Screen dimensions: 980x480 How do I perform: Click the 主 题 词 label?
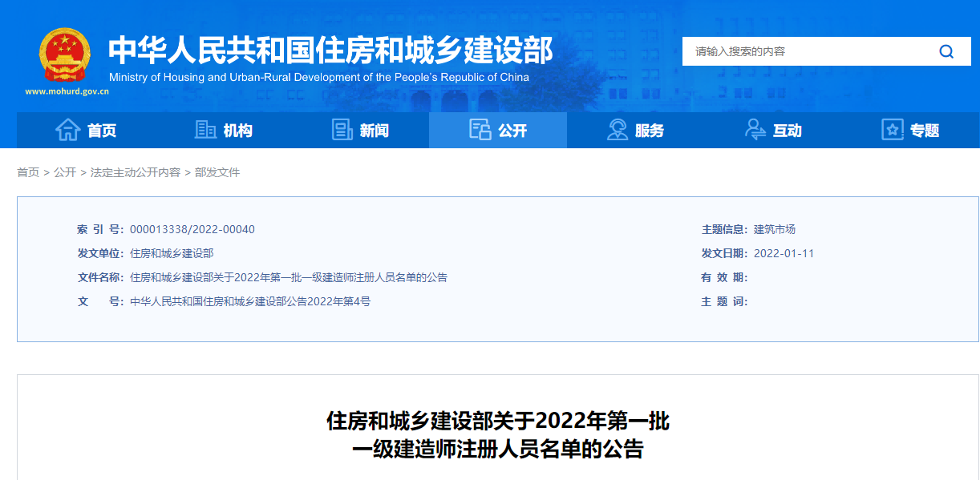[x=725, y=301]
